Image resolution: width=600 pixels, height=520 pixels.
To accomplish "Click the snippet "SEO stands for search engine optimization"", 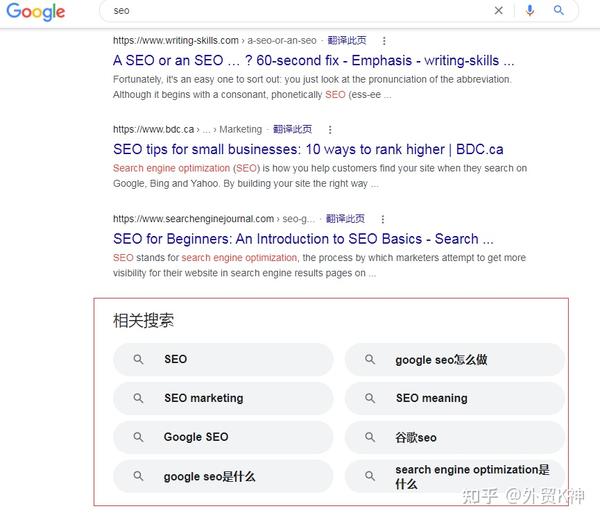I will coord(319,265).
